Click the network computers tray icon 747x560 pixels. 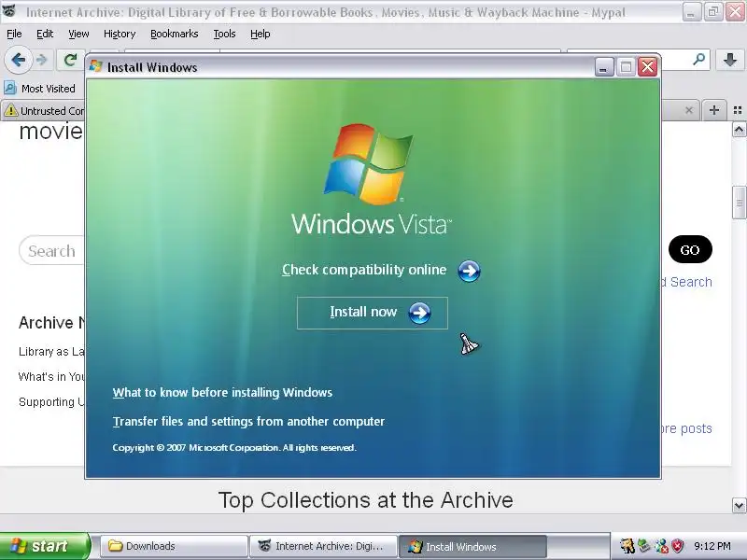click(661, 546)
